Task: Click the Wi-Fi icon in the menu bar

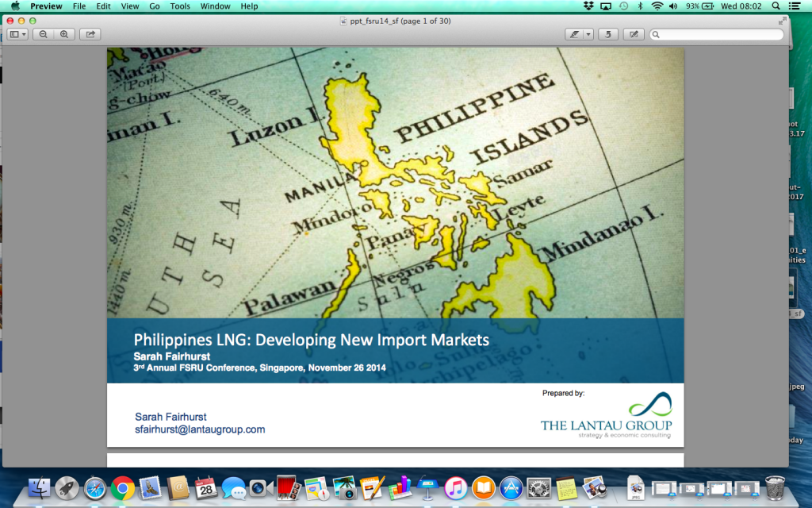Action: click(x=658, y=6)
